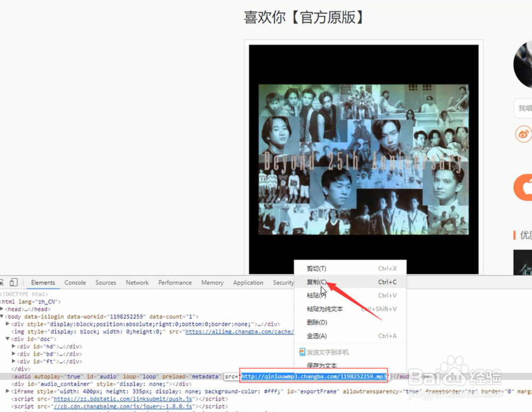Click the user avatar photo
The image size is (532, 412).
pyautogui.click(x=523, y=65)
